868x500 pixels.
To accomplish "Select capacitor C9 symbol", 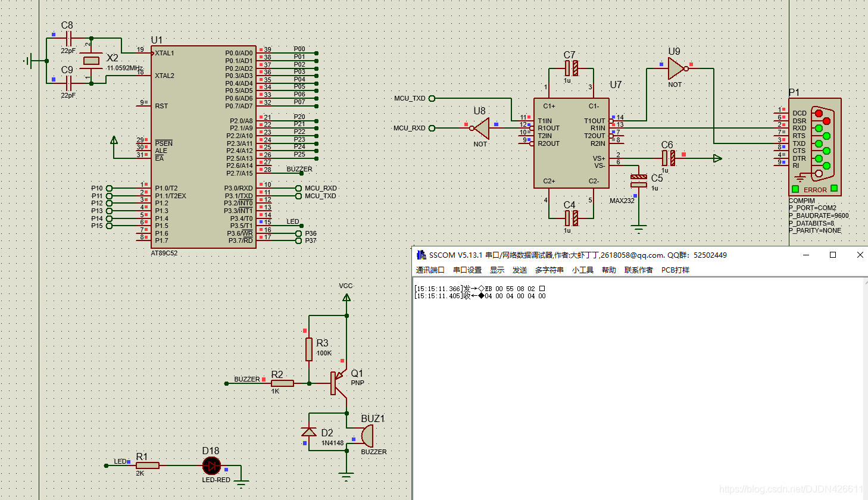I will pyautogui.click(x=68, y=83).
